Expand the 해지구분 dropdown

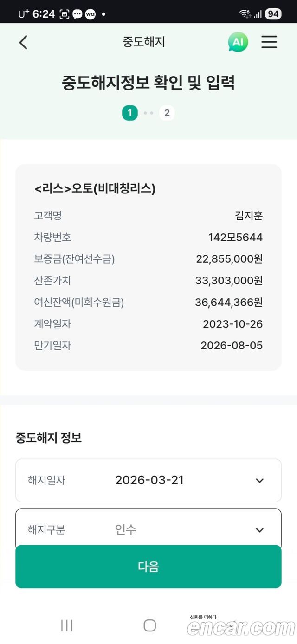tap(259, 530)
